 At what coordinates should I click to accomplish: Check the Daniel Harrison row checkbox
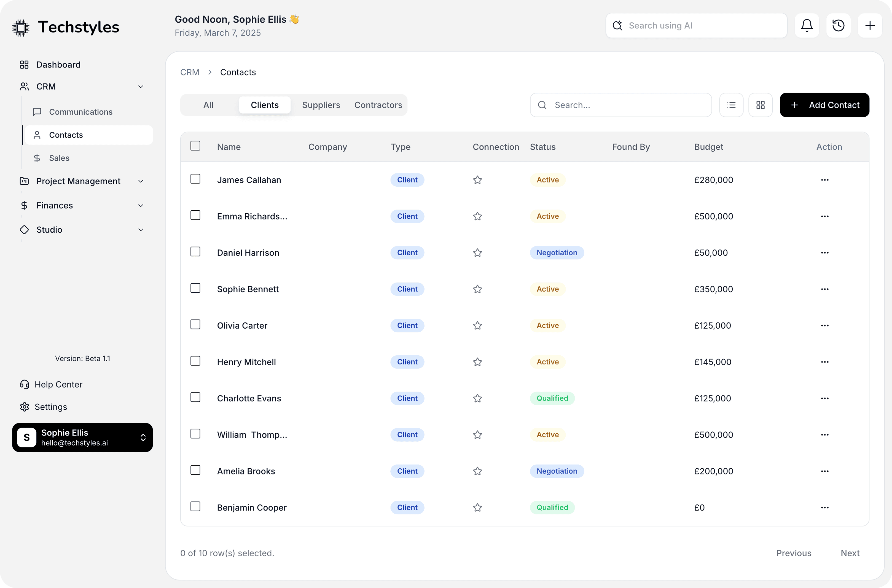tap(195, 252)
